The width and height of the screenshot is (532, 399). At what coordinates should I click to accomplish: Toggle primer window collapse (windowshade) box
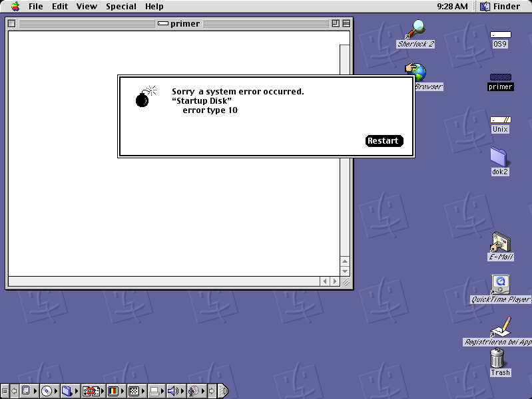[346, 23]
